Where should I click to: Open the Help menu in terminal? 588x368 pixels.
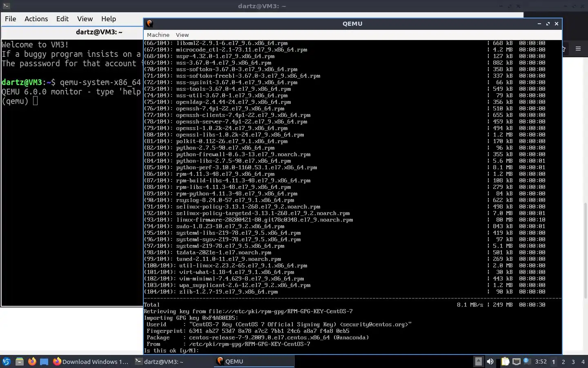pyautogui.click(x=109, y=19)
